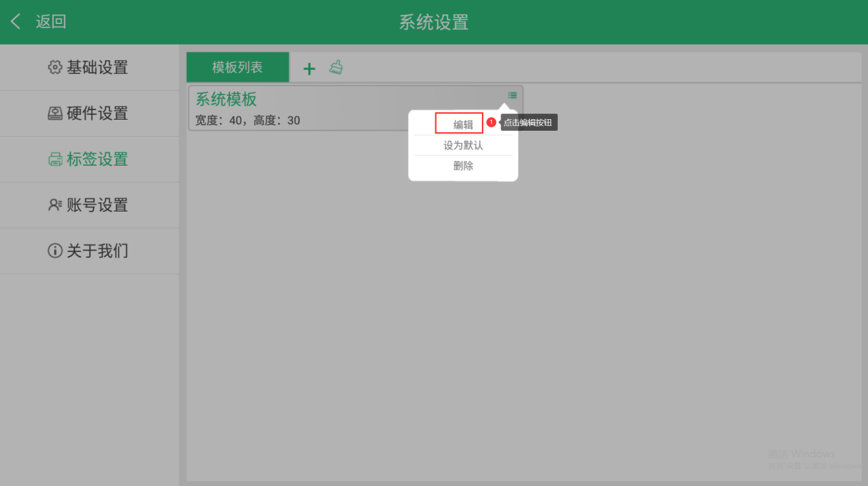This screenshot has height=486, width=868.
Task: Switch to the 模板列表 tab
Action: (x=238, y=67)
